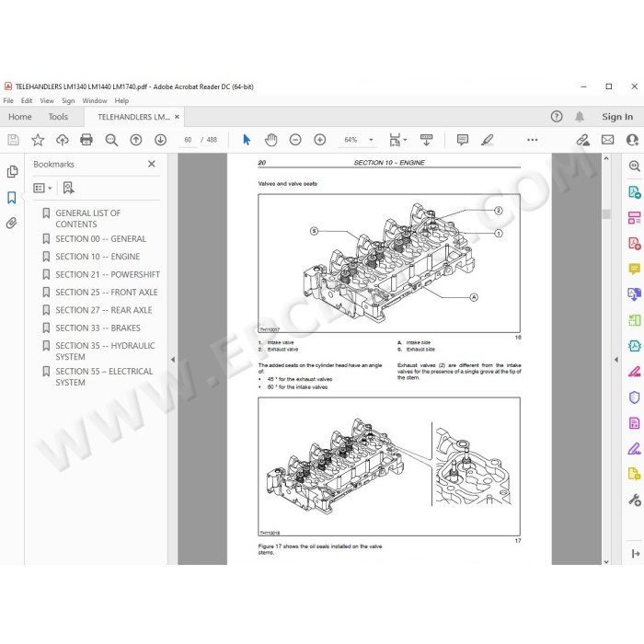Viewport: 644px width, 644px height.
Task: Open the View menu
Action: click(47, 100)
